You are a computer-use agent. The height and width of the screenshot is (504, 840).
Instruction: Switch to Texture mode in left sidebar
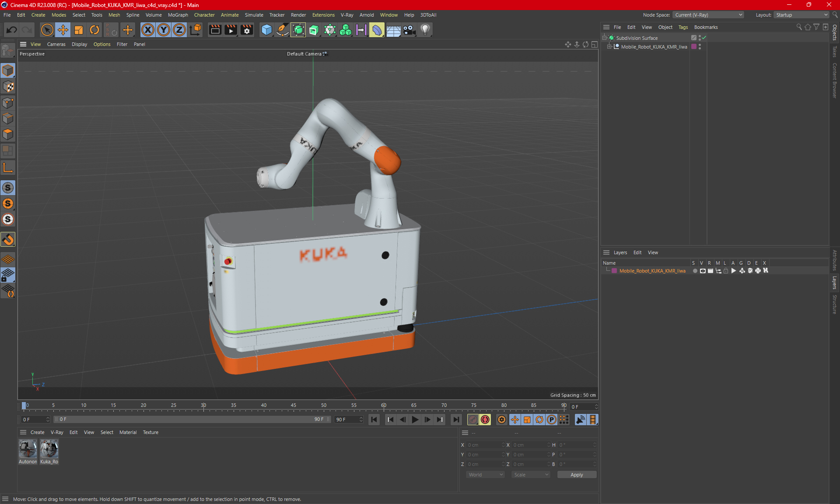8,87
